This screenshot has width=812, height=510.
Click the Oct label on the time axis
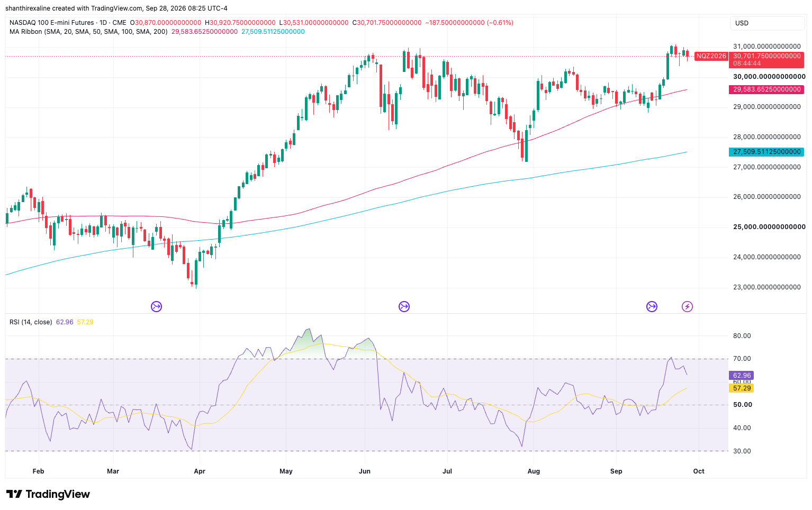(699, 471)
